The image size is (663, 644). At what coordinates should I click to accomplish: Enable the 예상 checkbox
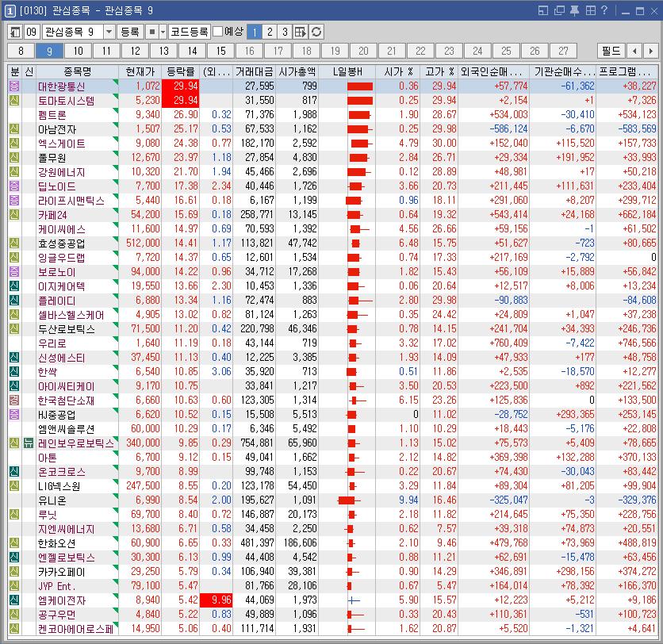[x=218, y=32]
